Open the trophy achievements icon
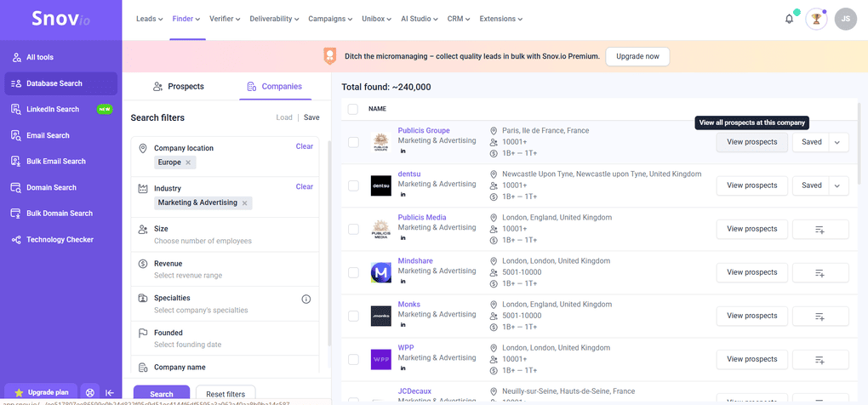868x405 pixels. (816, 19)
